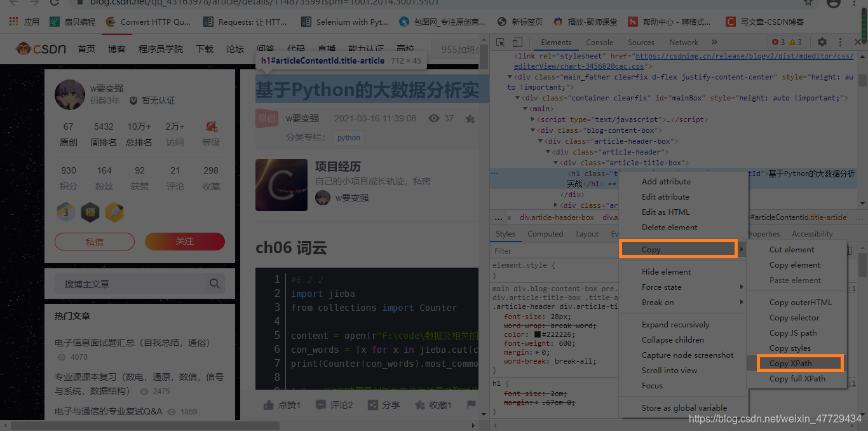Collapse the div blog-content-box node
Viewport: 868px width, 431px height.
pos(532,130)
